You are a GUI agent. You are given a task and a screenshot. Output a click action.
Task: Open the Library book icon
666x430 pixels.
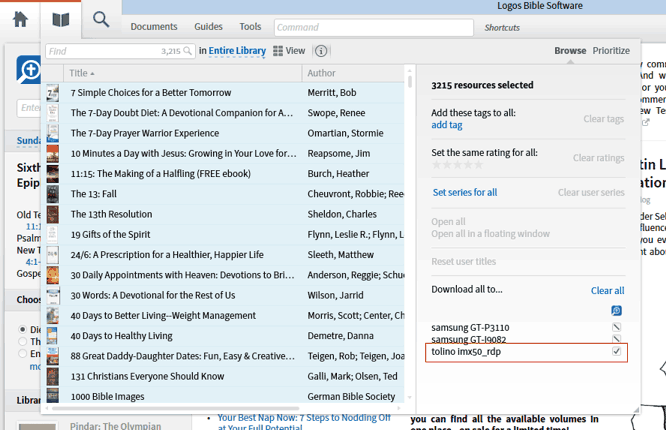61,20
